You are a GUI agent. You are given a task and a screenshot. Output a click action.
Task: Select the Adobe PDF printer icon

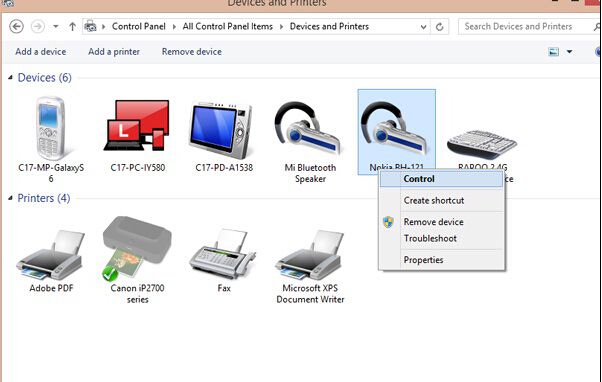point(50,255)
